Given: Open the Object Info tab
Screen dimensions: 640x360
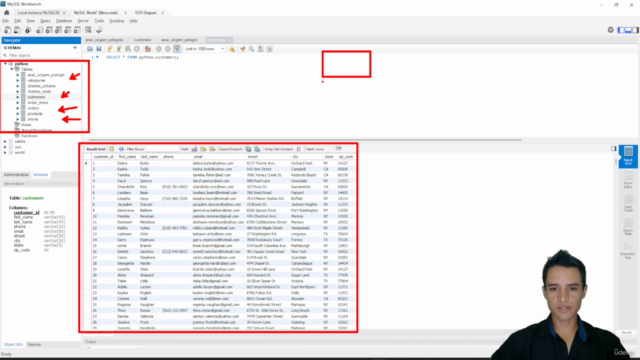Looking at the screenshot, I should tap(13, 344).
